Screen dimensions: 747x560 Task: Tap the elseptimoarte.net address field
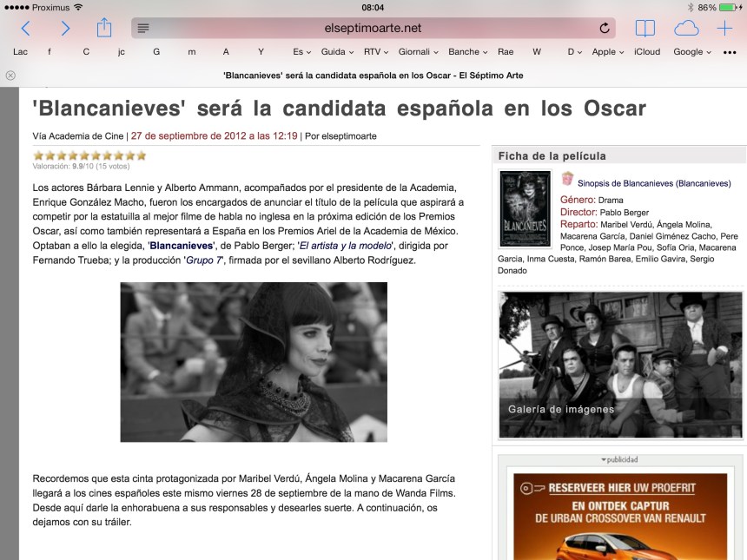point(372,29)
